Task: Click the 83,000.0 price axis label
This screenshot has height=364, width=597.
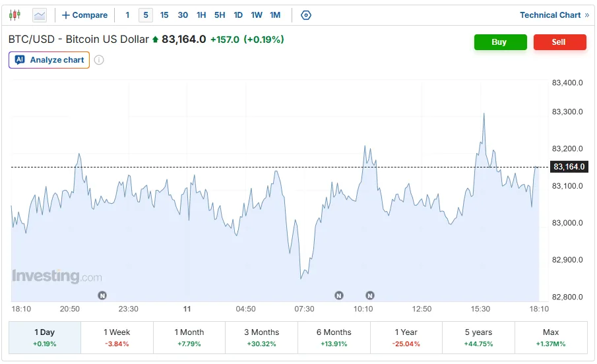Action: pyautogui.click(x=567, y=223)
